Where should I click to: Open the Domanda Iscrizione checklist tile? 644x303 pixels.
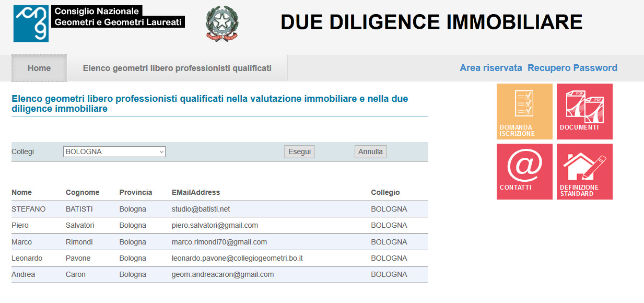524,111
